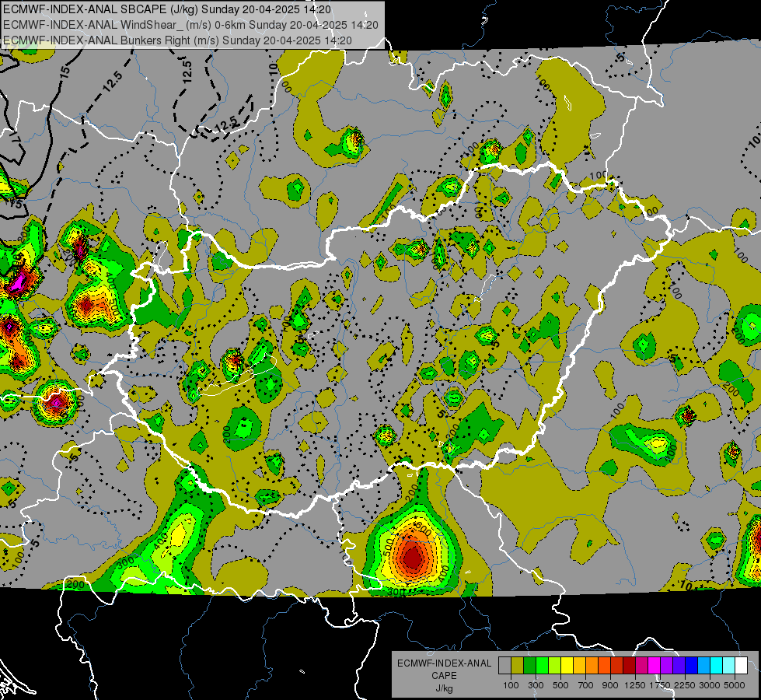Choose the bright green swatch right of 300
761x700 pixels.
point(542,665)
